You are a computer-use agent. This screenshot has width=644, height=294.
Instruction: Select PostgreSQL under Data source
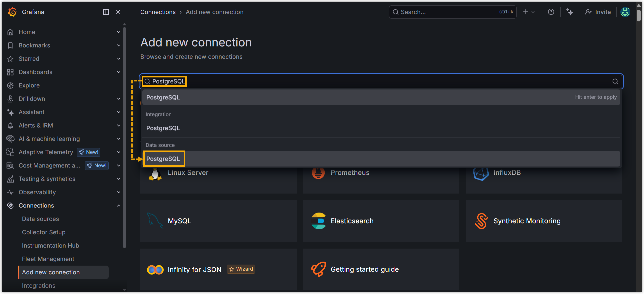pyautogui.click(x=381, y=159)
